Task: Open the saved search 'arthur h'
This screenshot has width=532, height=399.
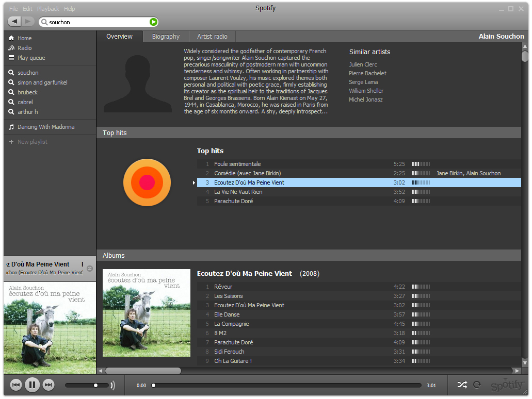Action: [27, 112]
